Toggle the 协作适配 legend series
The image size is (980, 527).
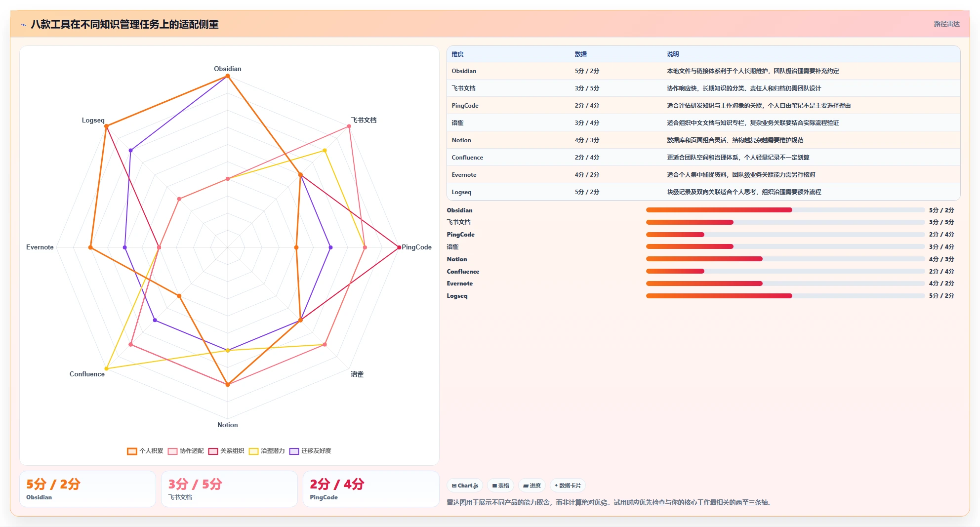pyautogui.click(x=186, y=451)
